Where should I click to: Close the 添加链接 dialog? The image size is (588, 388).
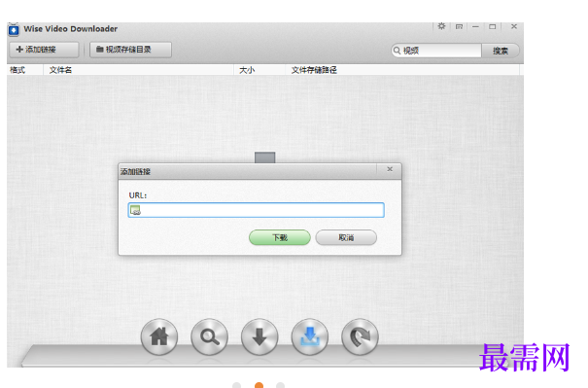pyautogui.click(x=390, y=169)
